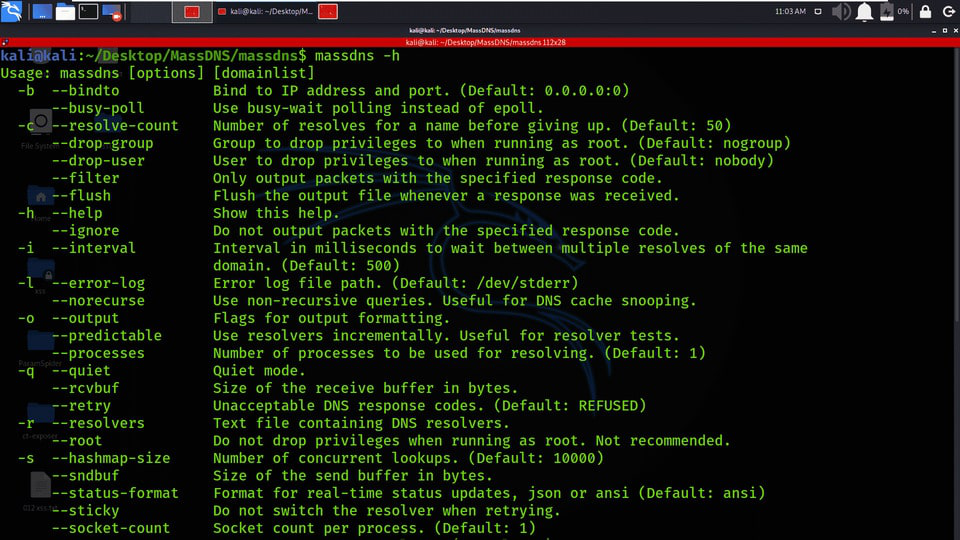Click the '--interval' option text
960x540 pixels.
(94, 248)
